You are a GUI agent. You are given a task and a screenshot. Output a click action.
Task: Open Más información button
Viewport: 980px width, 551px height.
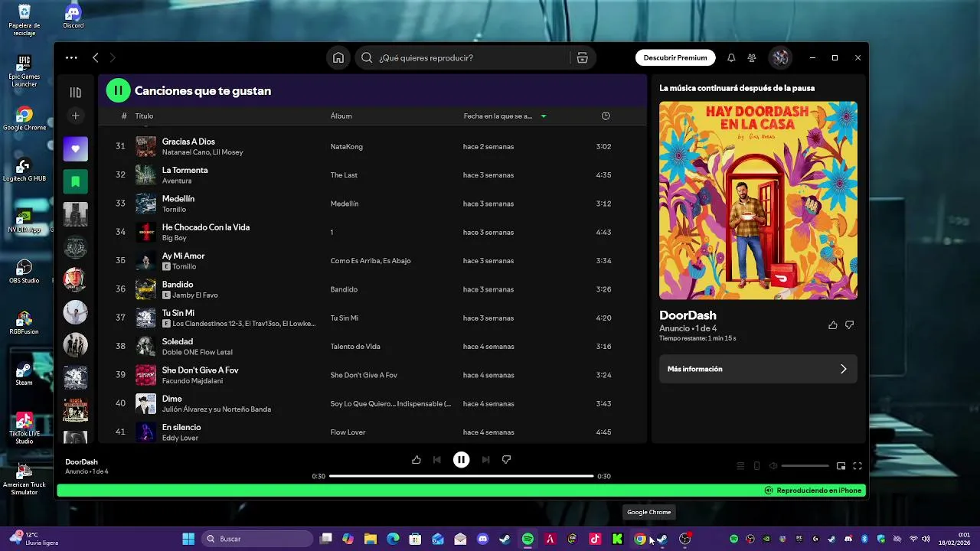(758, 369)
